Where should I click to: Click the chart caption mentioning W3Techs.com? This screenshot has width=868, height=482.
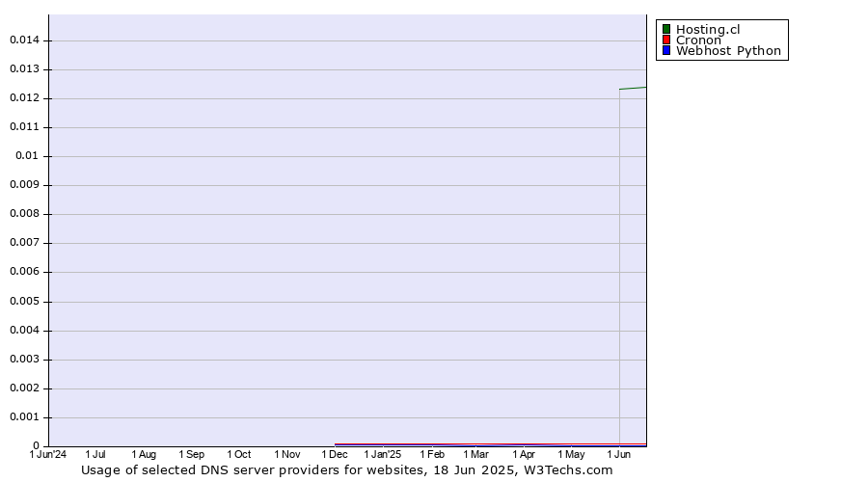pyautogui.click(x=346, y=469)
